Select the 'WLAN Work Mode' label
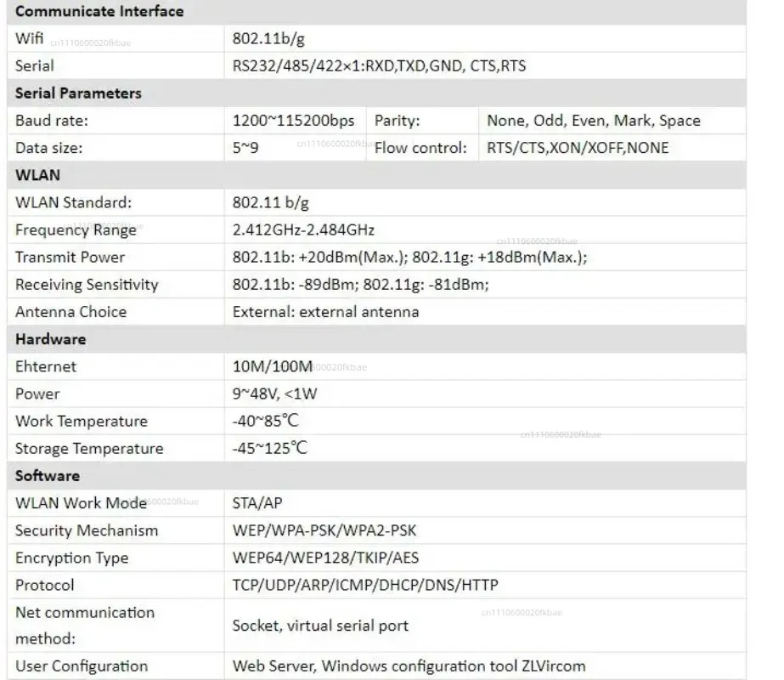The height and width of the screenshot is (680, 784). pos(81,503)
